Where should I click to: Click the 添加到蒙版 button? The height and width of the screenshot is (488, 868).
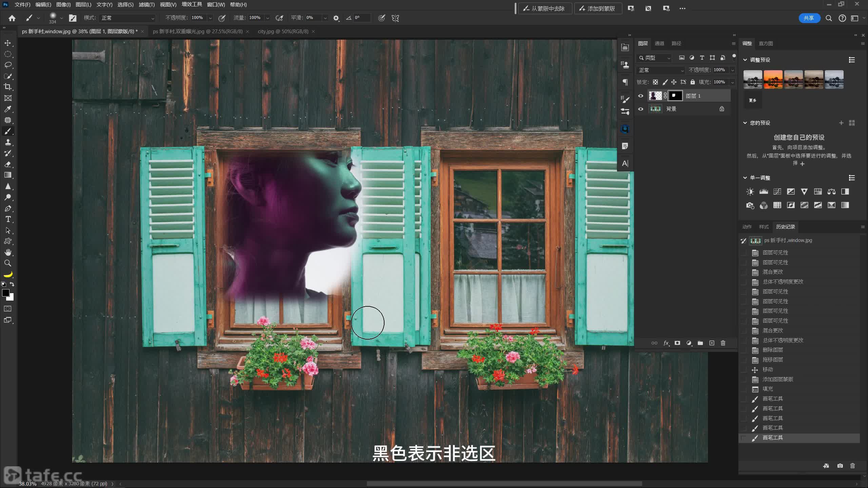(x=597, y=8)
